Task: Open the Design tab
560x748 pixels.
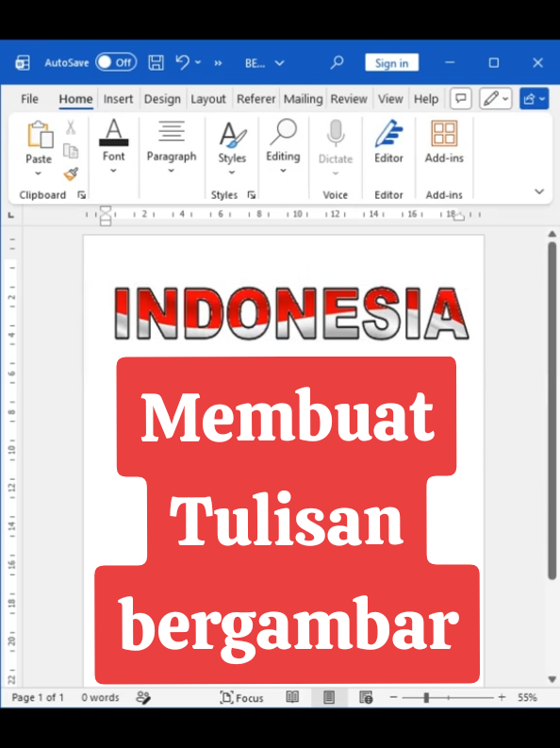Action: point(162,99)
